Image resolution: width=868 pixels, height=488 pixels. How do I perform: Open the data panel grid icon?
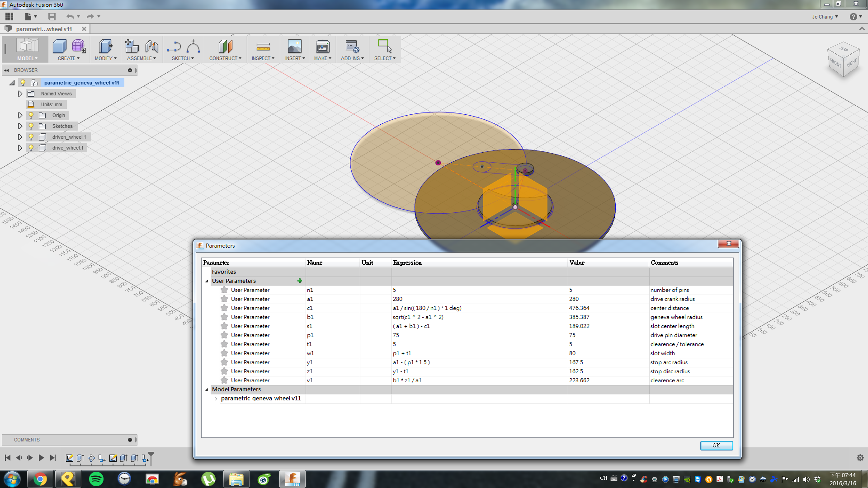coord(9,17)
